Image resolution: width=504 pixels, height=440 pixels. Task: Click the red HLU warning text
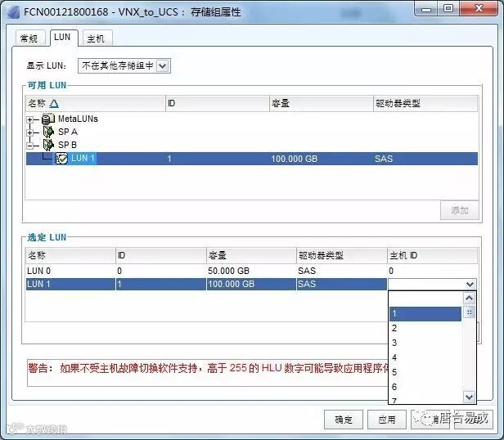209,368
